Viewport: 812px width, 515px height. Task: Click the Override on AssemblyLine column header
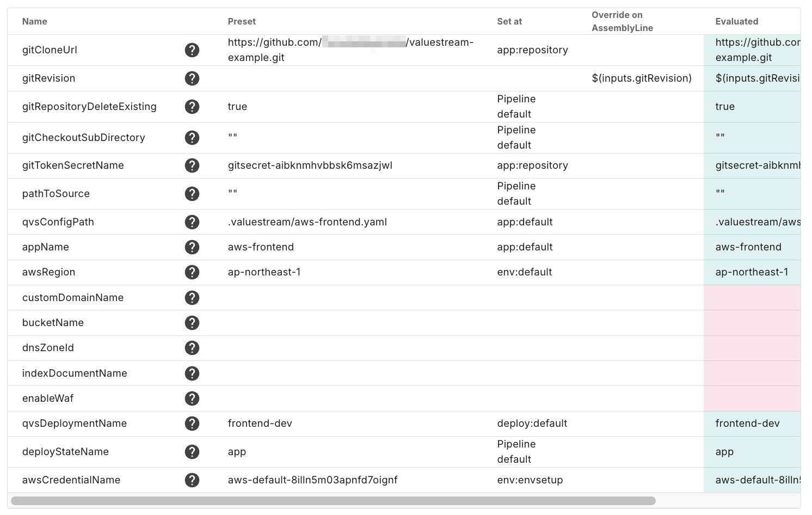tap(622, 22)
